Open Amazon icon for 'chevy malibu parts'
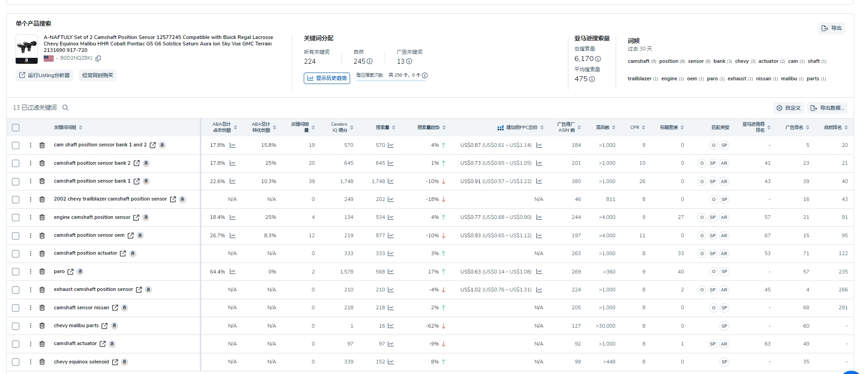The image size is (868, 374). pos(114,326)
